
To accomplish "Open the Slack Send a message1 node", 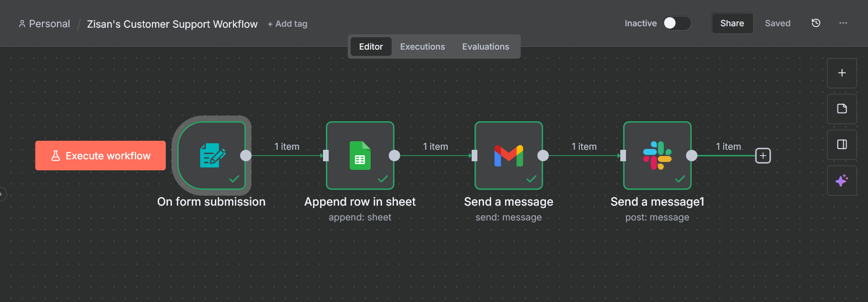I will pyautogui.click(x=657, y=156).
